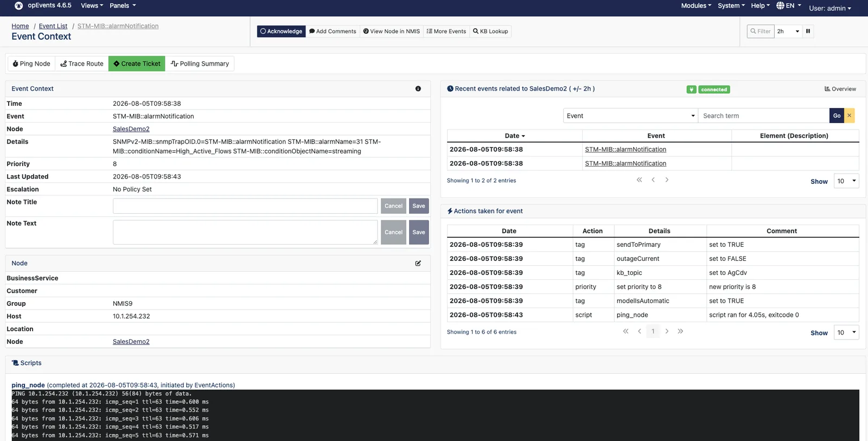Click the Note Title input field

(245, 206)
